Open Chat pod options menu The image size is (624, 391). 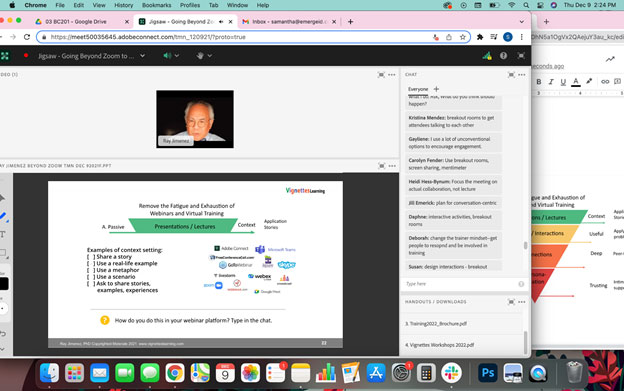[522, 74]
